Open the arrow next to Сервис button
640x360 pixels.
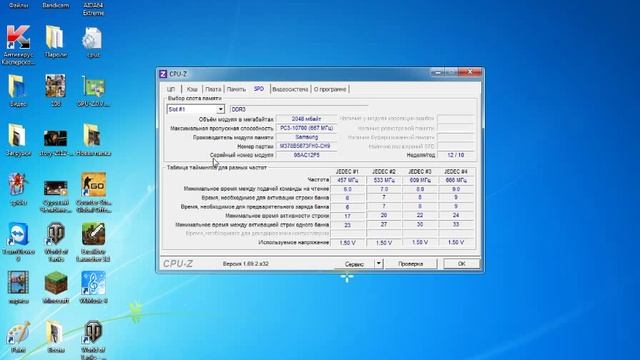379,264
